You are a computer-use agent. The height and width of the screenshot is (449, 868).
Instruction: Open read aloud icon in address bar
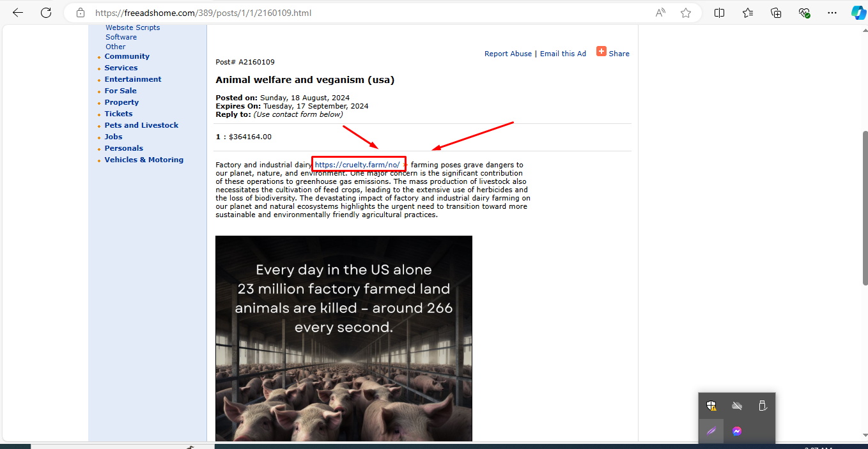660,13
